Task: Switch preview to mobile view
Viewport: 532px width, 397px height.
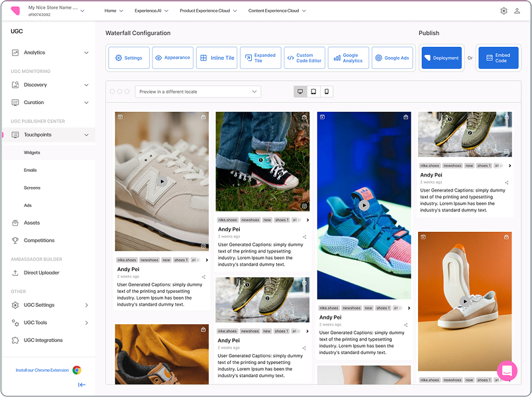Action: pyautogui.click(x=326, y=91)
